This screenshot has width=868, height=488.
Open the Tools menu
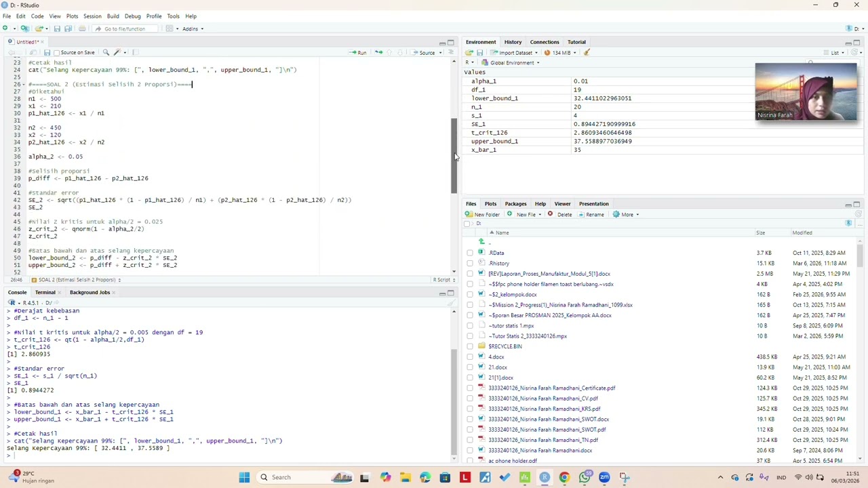173,16
